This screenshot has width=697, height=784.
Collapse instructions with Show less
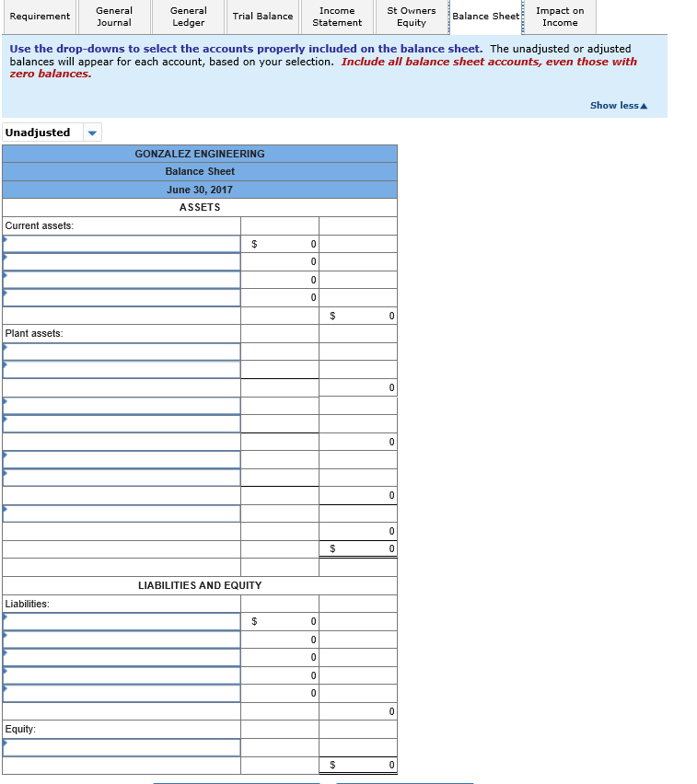click(618, 106)
